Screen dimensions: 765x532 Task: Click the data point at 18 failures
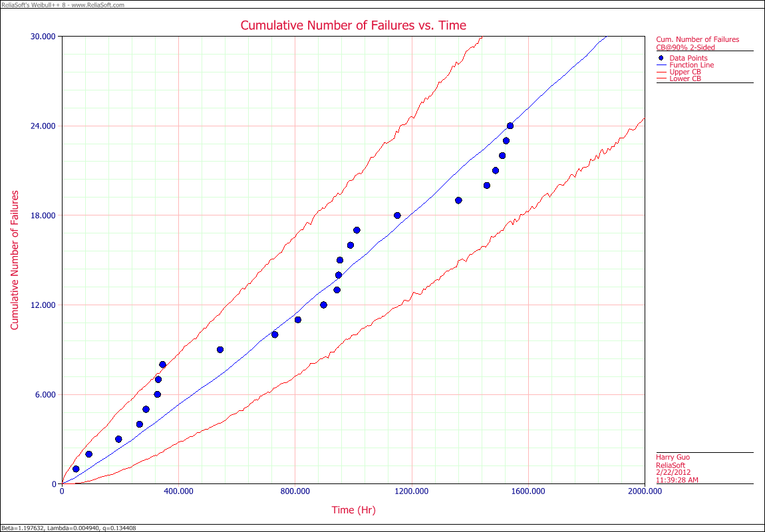pyautogui.click(x=397, y=215)
